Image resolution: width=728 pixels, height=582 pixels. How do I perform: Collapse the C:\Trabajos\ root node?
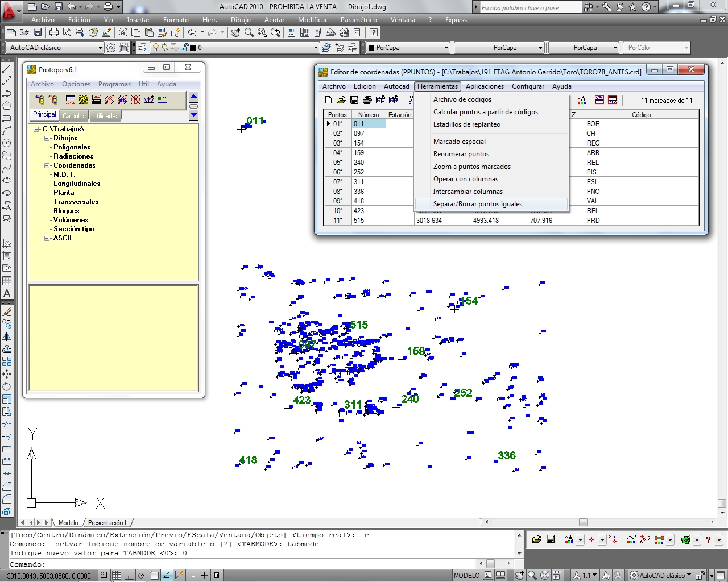(x=36, y=129)
